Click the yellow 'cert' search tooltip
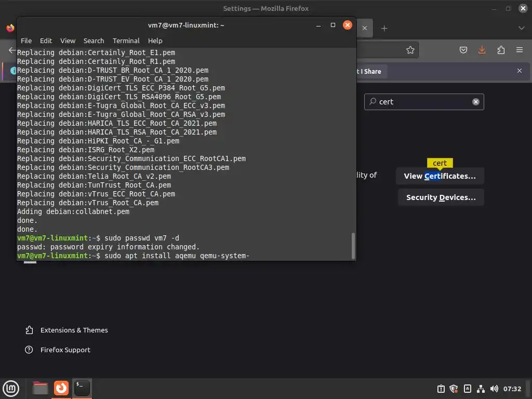 pyautogui.click(x=440, y=163)
